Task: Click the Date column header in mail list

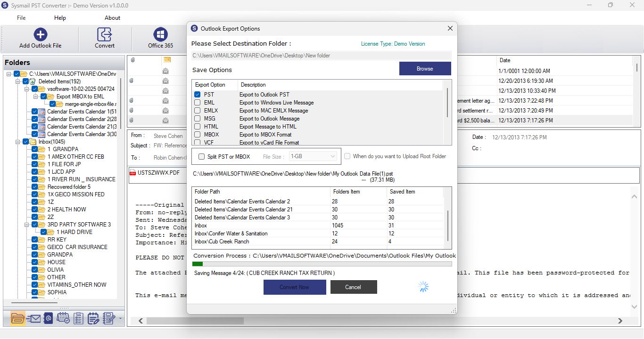Action: pos(564,60)
